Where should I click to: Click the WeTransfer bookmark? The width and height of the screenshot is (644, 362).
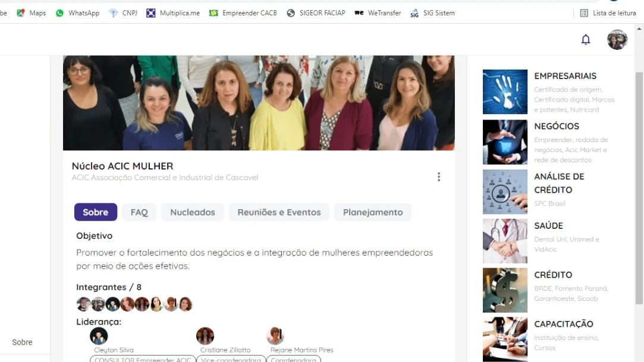point(378,13)
